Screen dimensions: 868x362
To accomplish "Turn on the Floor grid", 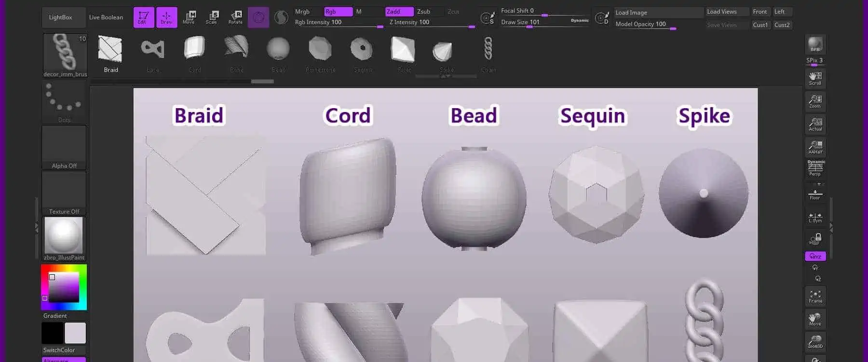I will pyautogui.click(x=815, y=194).
